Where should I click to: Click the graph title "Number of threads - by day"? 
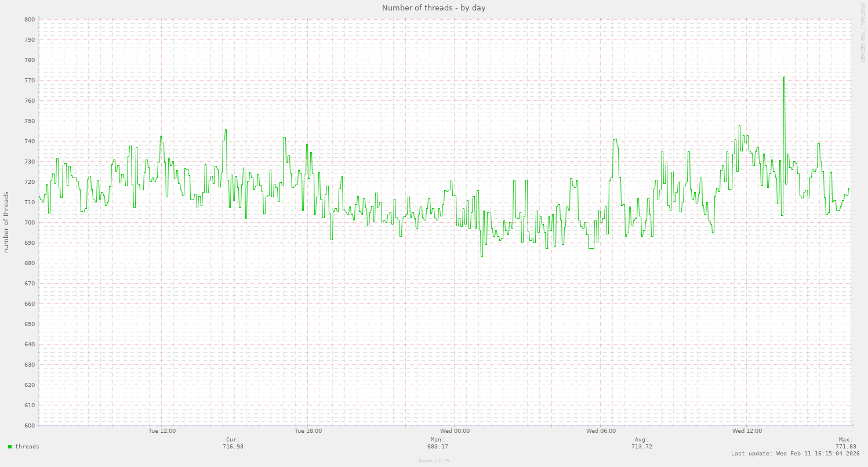coord(434,8)
